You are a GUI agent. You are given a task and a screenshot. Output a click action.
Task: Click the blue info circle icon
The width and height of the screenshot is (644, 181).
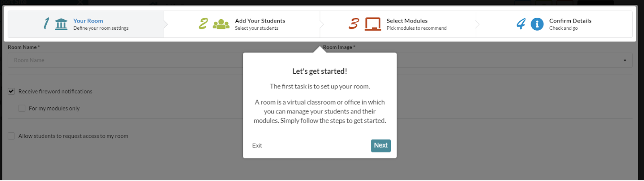[x=537, y=24]
